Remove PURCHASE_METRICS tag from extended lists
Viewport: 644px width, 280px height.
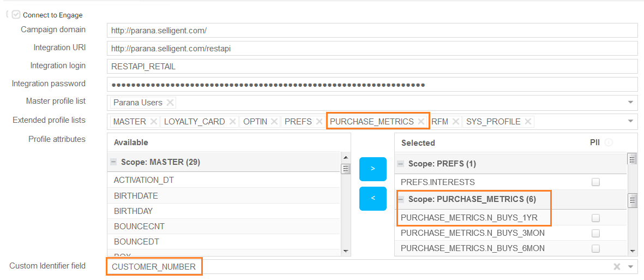click(x=421, y=122)
